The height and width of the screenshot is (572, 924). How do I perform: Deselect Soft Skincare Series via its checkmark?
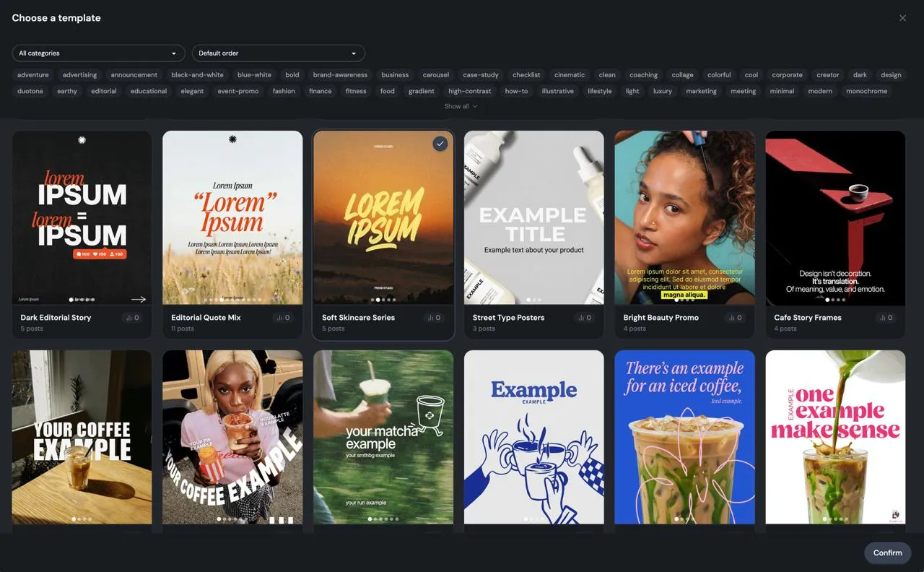[x=440, y=144]
